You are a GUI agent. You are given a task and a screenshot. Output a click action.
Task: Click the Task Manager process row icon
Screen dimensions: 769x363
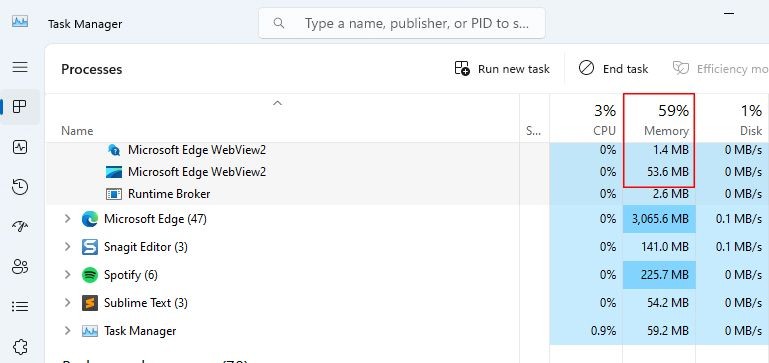click(x=90, y=331)
